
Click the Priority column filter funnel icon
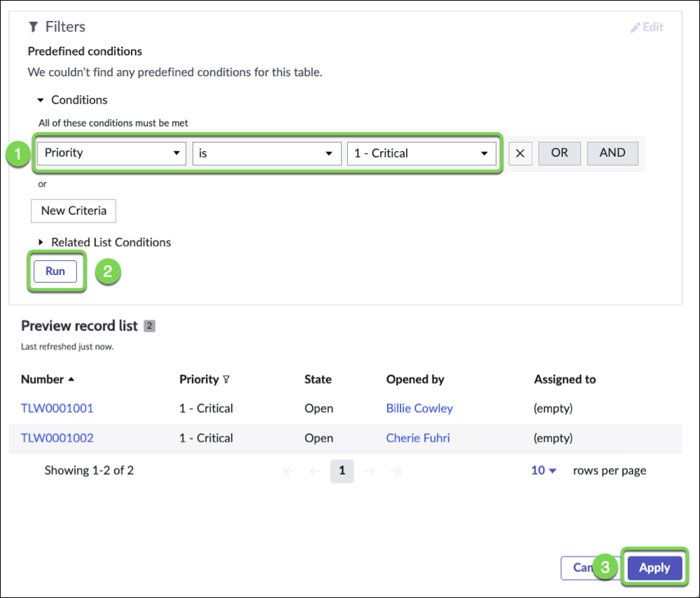[x=226, y=380]
